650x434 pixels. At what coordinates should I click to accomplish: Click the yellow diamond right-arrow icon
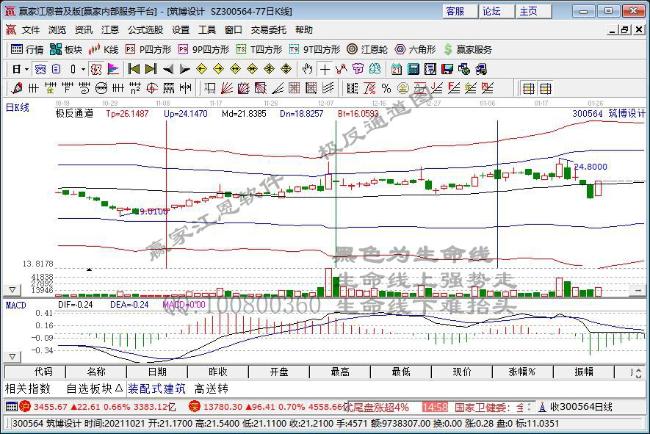(x=218, y=69)
